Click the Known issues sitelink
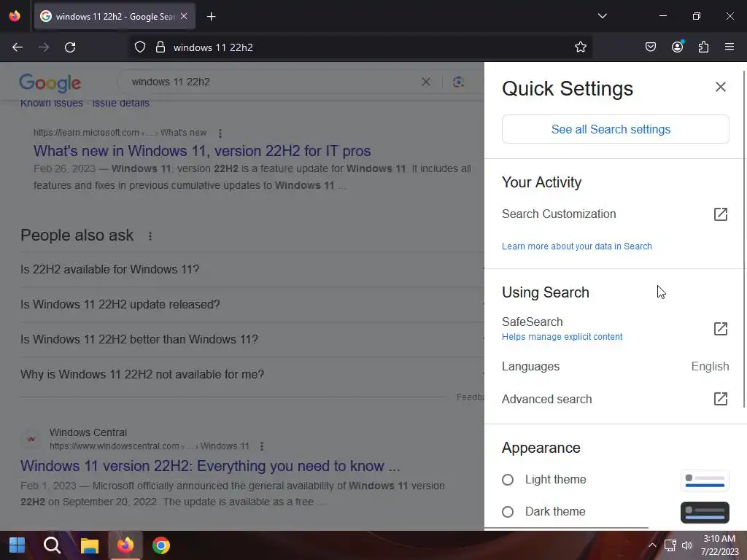Image resolution: width=747 pixels, height=560 pixels. (x=52, y=103)
